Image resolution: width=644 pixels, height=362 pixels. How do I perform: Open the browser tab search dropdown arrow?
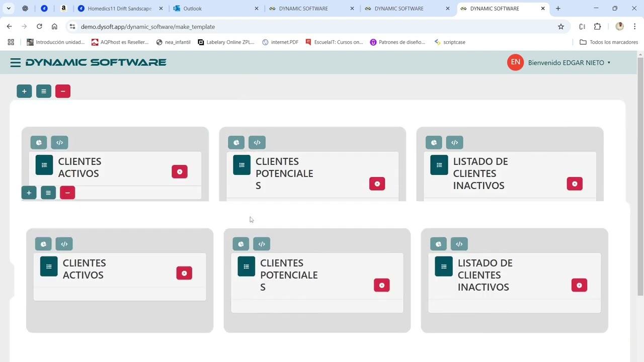click(x=9, y=9)
